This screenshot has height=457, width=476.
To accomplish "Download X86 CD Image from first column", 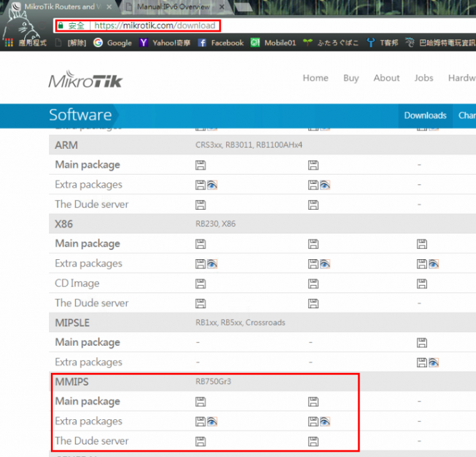I will click(x=200, y=284).
